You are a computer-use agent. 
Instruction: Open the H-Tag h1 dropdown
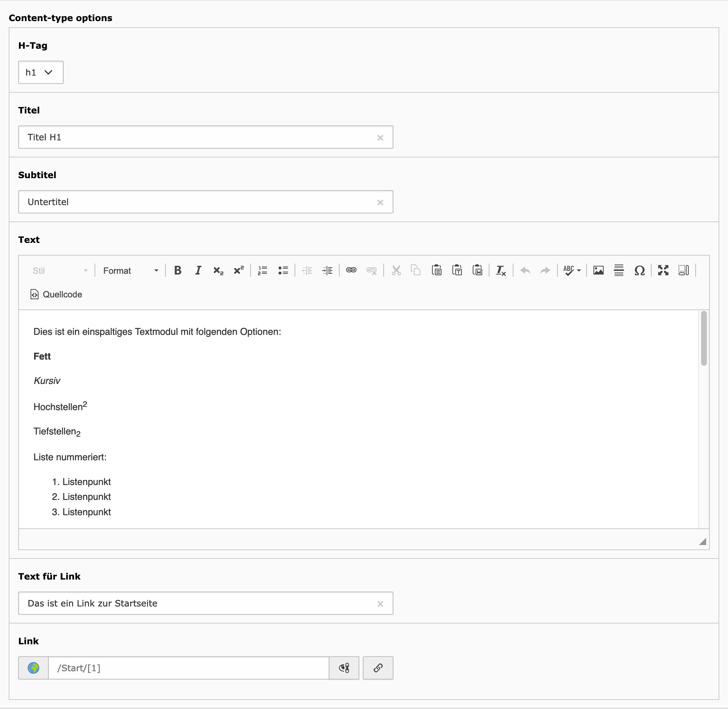(41, 72)
